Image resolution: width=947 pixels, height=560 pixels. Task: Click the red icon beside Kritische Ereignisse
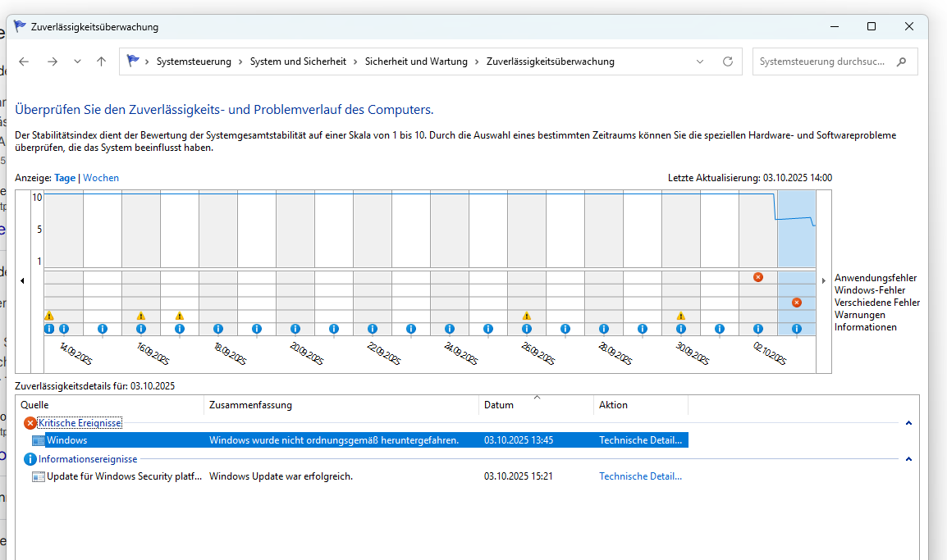point(30,423)
